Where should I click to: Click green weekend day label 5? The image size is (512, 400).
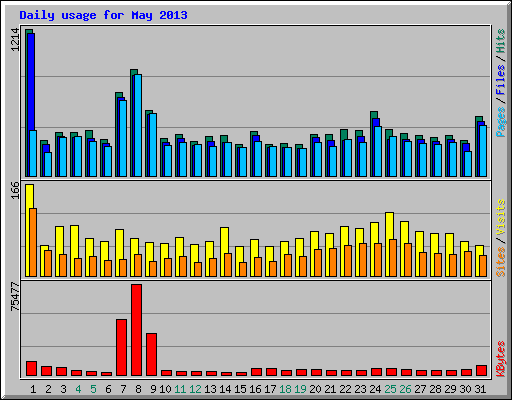pos(93,389)
